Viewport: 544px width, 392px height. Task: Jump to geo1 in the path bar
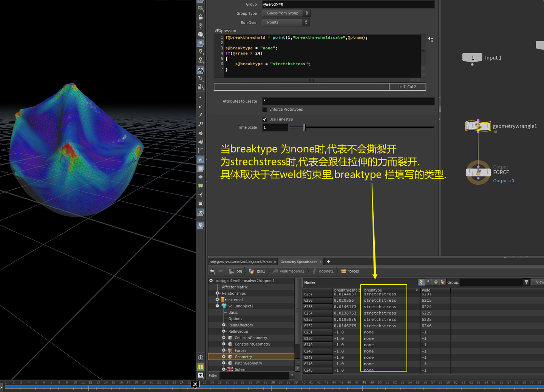click(x=257, y=271)
